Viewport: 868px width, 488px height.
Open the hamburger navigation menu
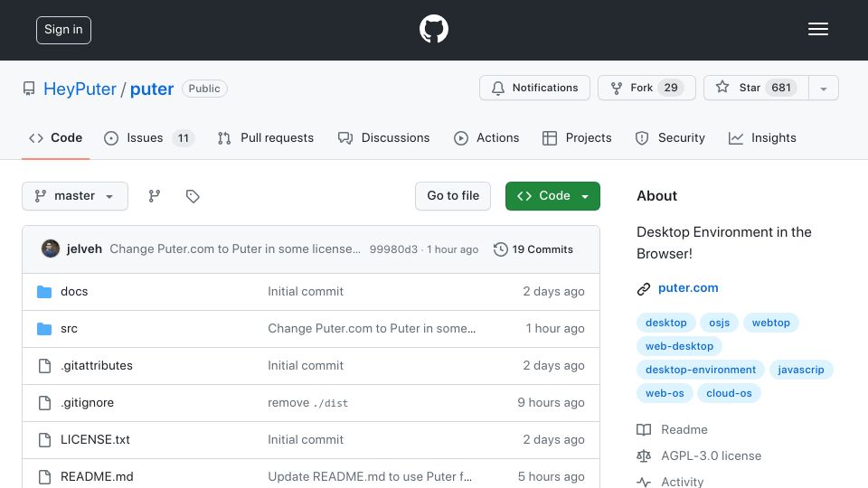(817, 29)
